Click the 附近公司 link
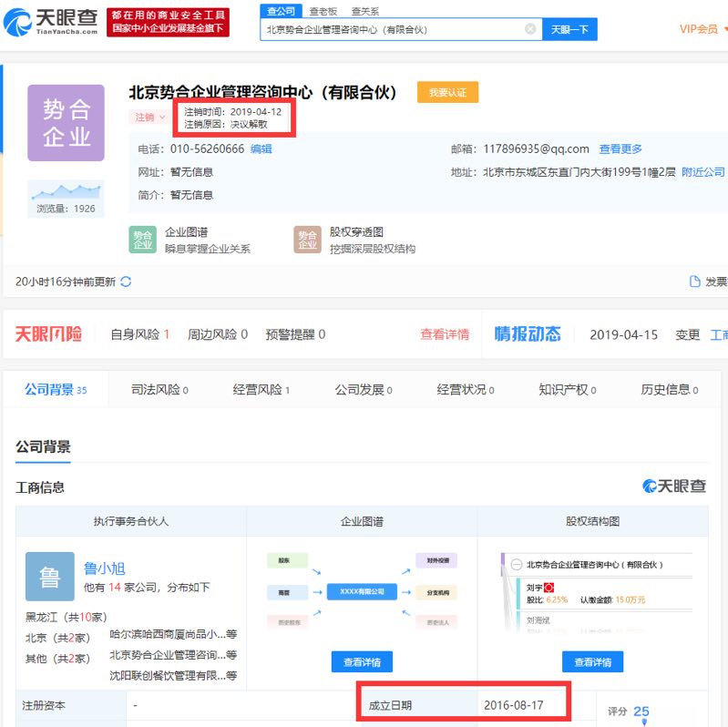This screenshot has height=727, width=728. click(702, 172)
